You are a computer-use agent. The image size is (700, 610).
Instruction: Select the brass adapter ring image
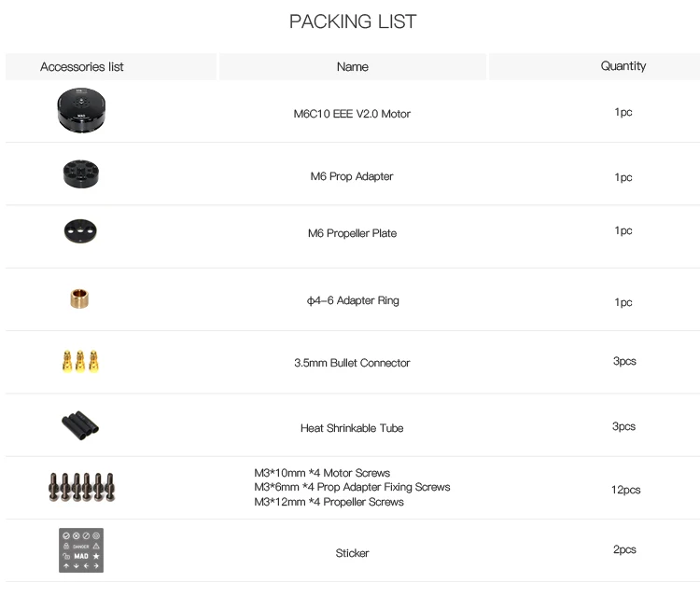pyautogui.click(x=79, y=299)
